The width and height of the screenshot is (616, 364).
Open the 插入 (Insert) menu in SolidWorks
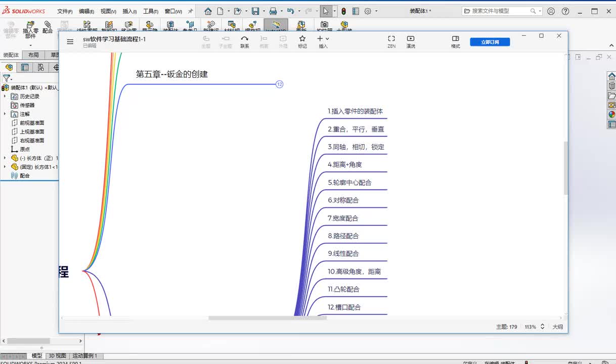coord(129,11)
